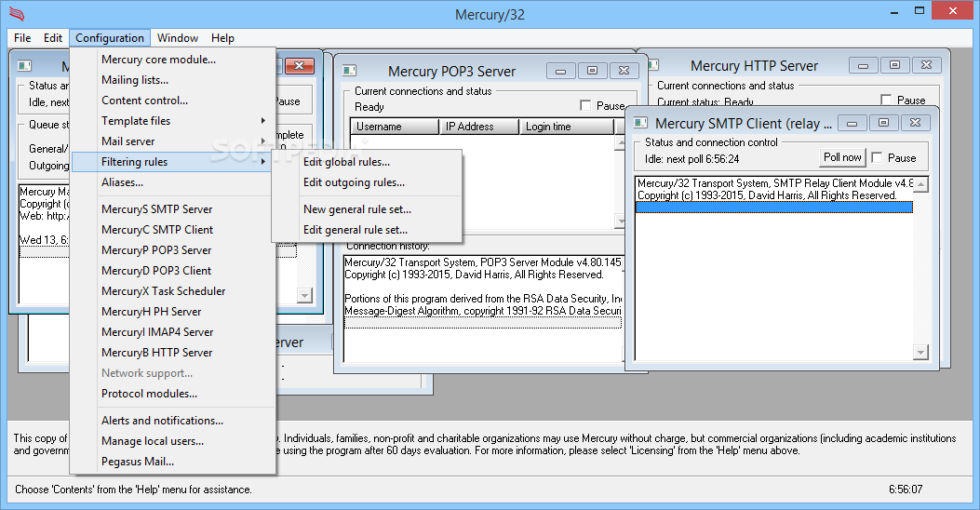Click the IP Address column header

coord(479,127)
